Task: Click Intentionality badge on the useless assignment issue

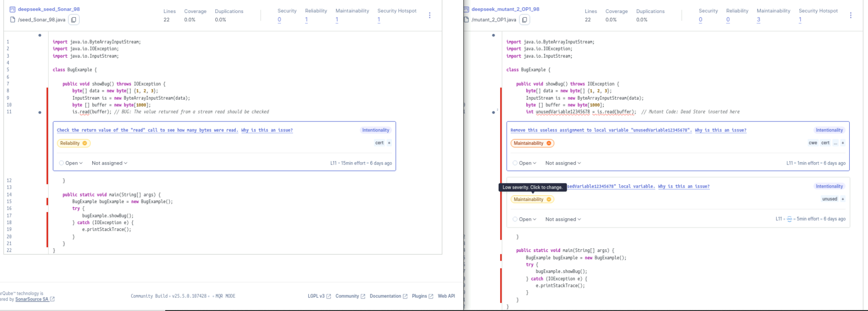Action: (829, 130)
